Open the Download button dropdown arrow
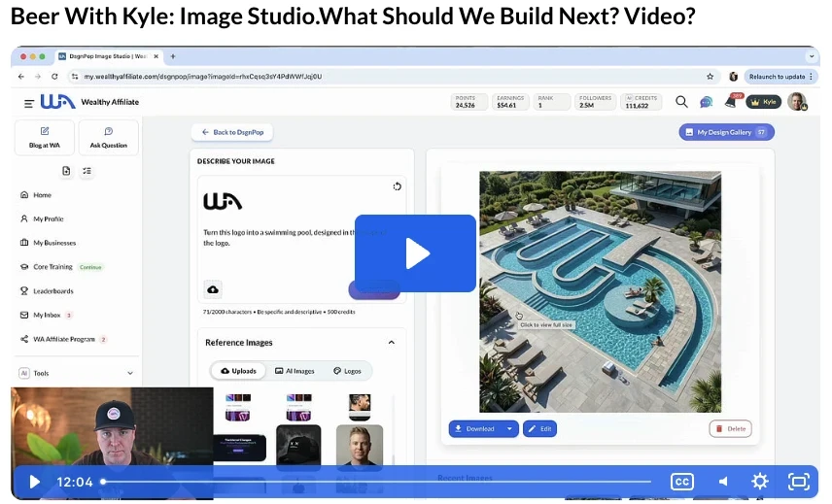832x504 pixels. point(509,428)
